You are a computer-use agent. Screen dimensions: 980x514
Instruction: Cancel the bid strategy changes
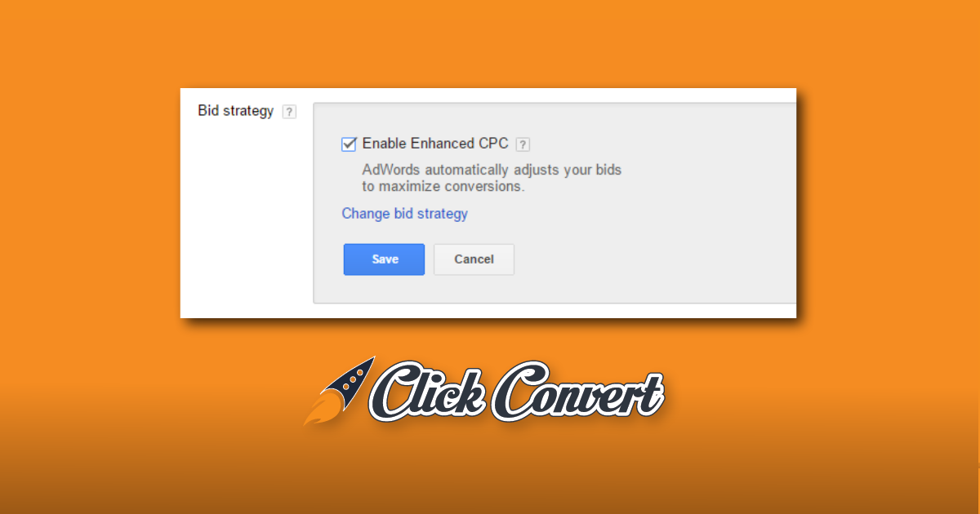click(474, 259)
